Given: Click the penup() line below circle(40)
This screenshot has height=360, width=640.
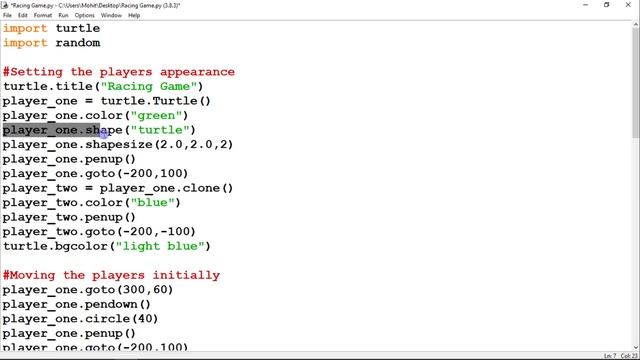Looking at the screenshot, I should [x=69, y=333].
